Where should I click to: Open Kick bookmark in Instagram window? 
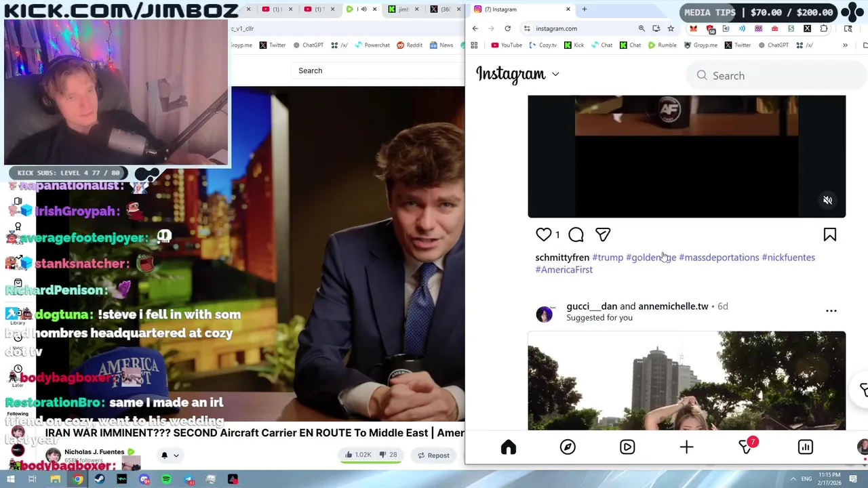[x=574, y=45]
